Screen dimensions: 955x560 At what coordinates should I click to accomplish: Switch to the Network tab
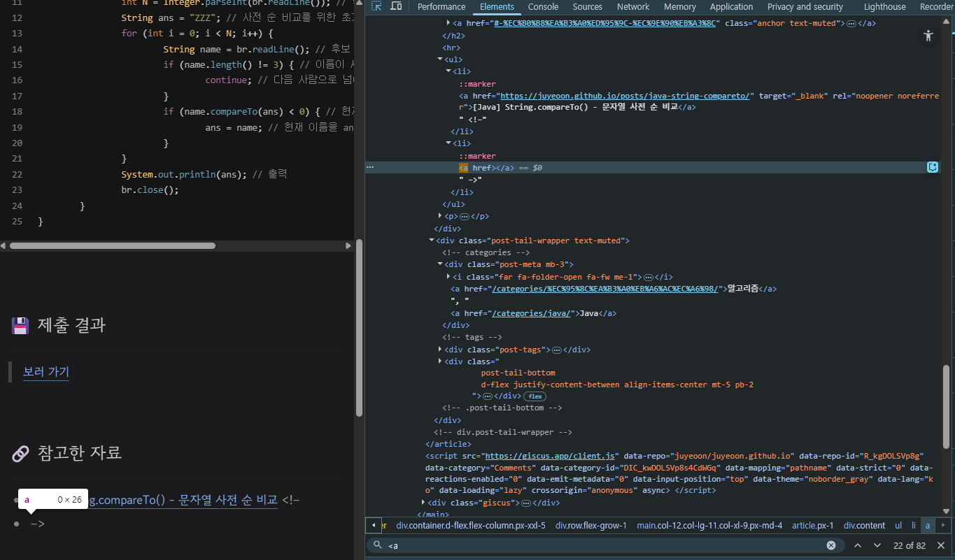[x=633, y=6]
